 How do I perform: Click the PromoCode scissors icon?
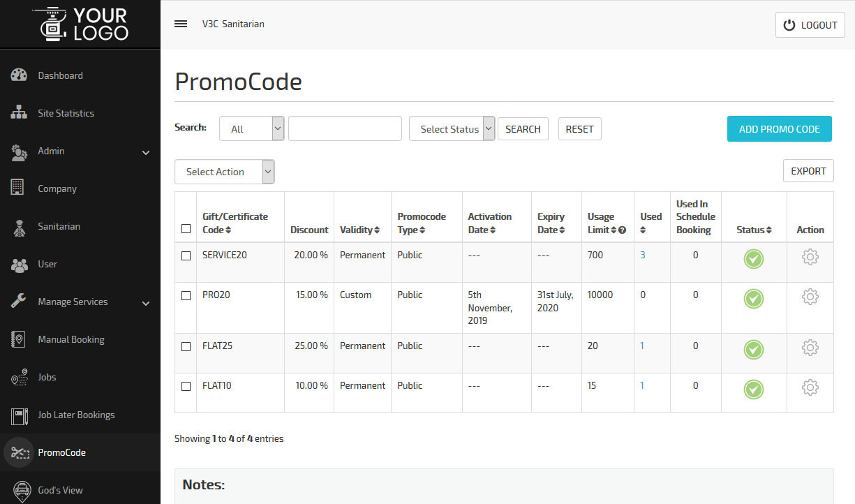point(19,452)
